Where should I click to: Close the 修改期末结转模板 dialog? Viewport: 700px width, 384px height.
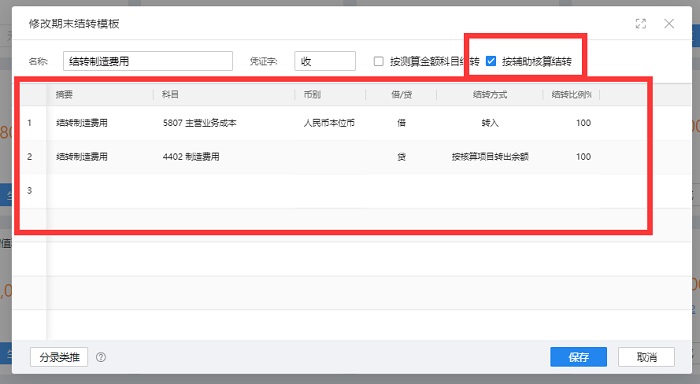click(669, 24)
